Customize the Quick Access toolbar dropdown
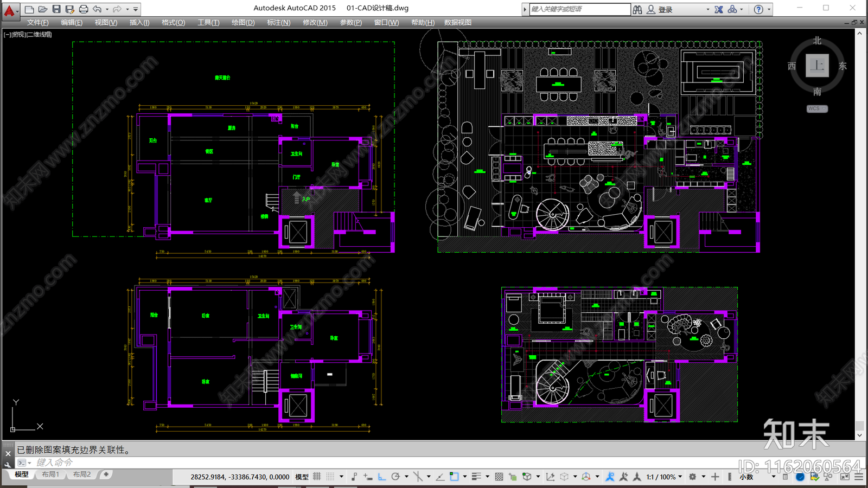 coord(136,9)
